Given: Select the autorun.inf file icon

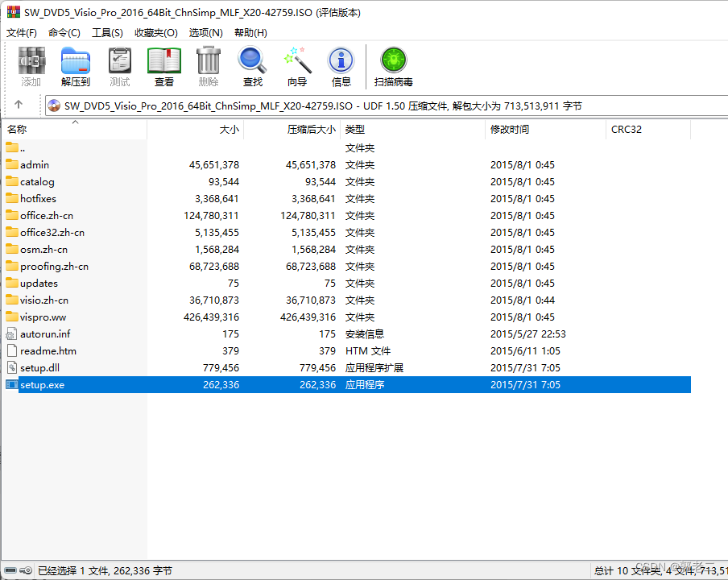Looking at the screenshot, I should click(11, 333).
